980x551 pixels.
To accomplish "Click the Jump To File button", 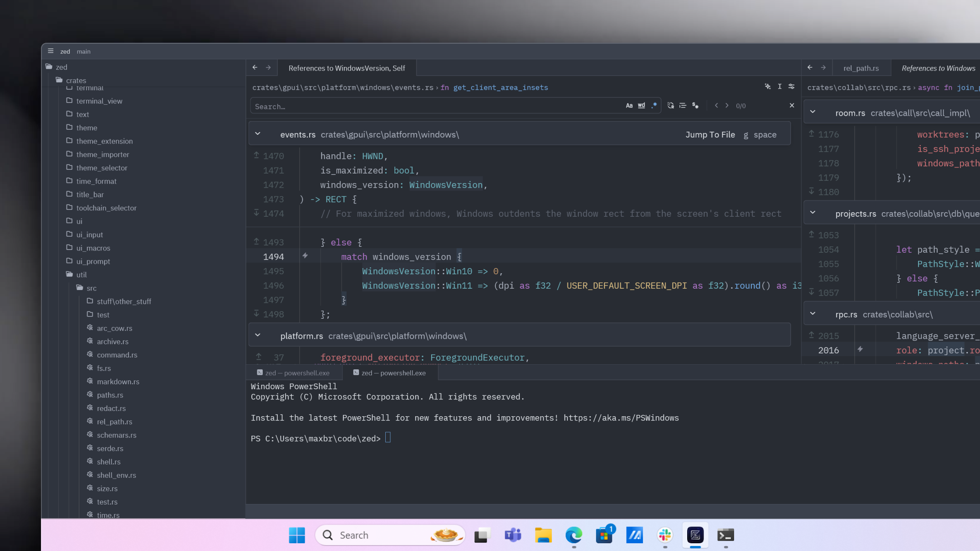I will (710, 134).
